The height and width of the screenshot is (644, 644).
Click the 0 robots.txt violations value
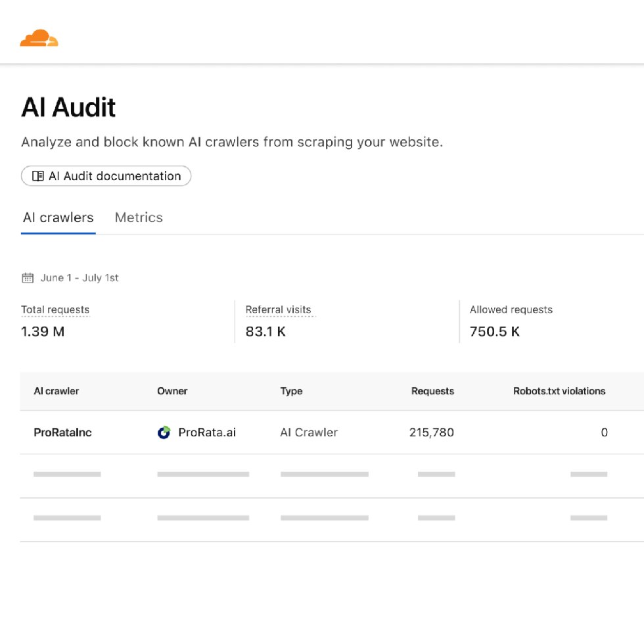[604, 432]
